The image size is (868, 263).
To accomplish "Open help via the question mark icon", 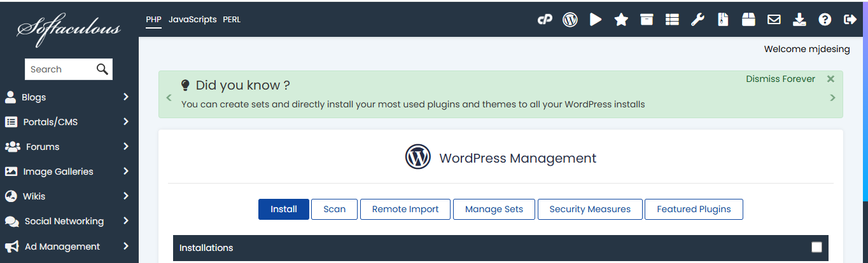I will pos(825,20).
